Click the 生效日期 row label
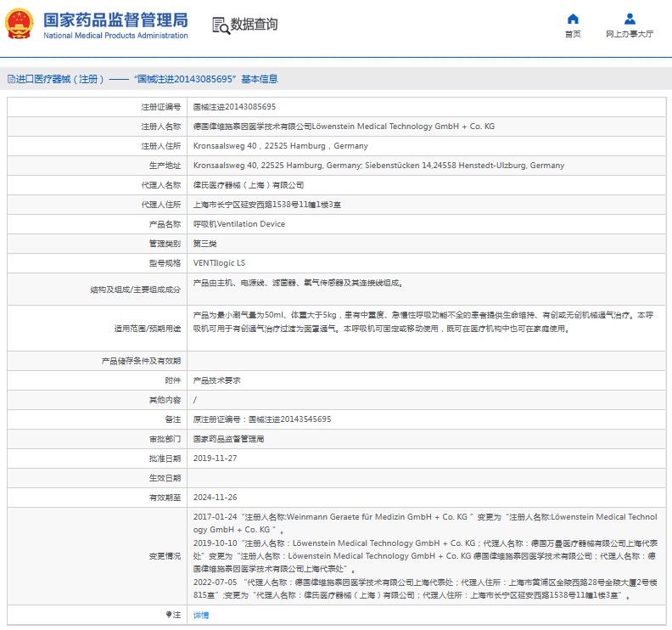 tap(165, 478)
